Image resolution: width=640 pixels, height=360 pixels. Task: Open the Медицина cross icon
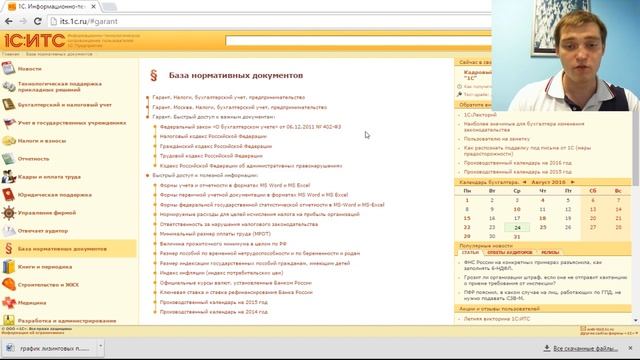[8, 302]
